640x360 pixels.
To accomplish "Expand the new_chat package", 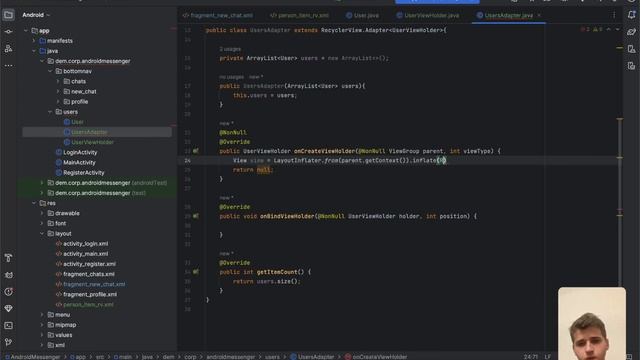I will point(58,91).
